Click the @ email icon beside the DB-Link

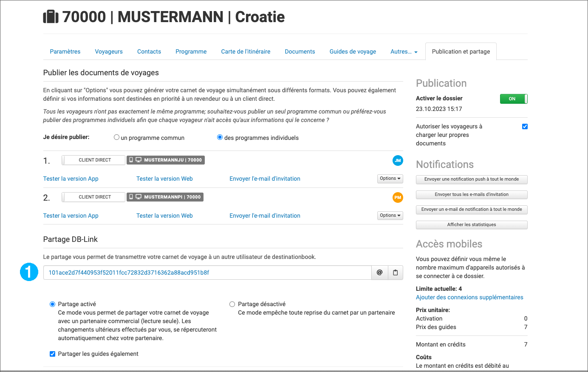(379, 273)
